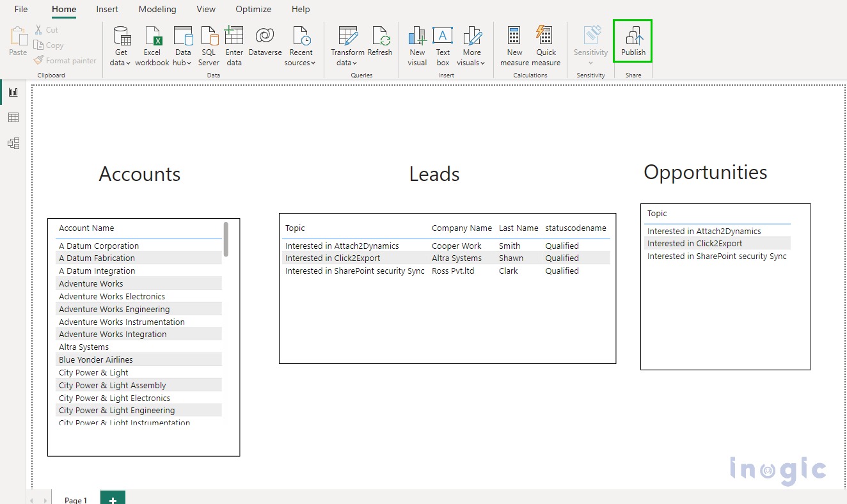Image resolution: width=847 pixels, height=504 pixels.
Task: Select City Power & Light Assembly row
Action: 139,385
